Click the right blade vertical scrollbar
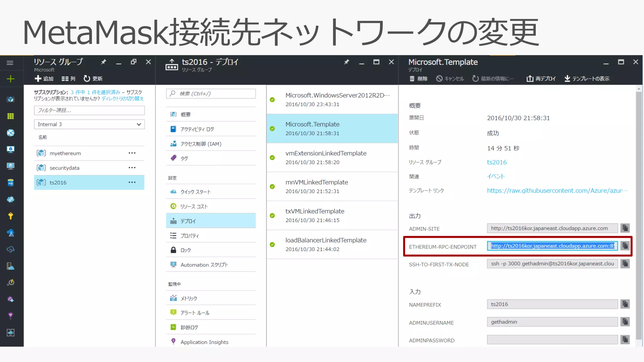The height and width of the screenshot is (362, 644). [639, 214]
